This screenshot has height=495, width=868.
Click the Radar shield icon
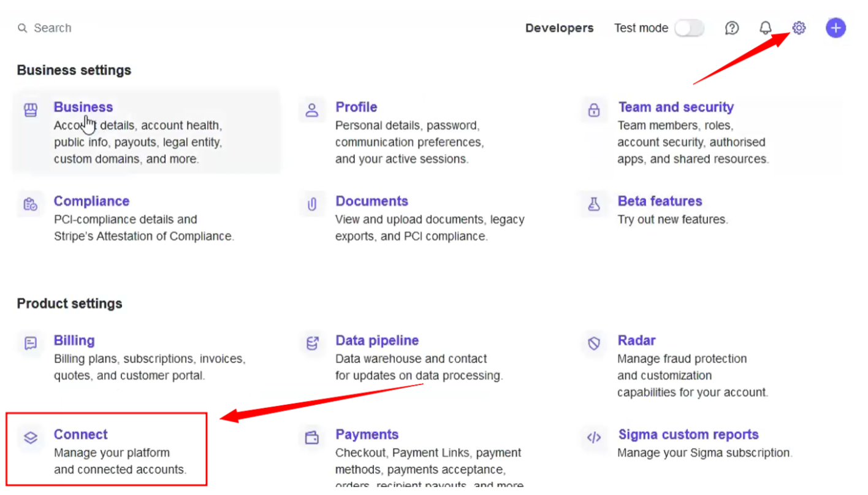[594, 343]
